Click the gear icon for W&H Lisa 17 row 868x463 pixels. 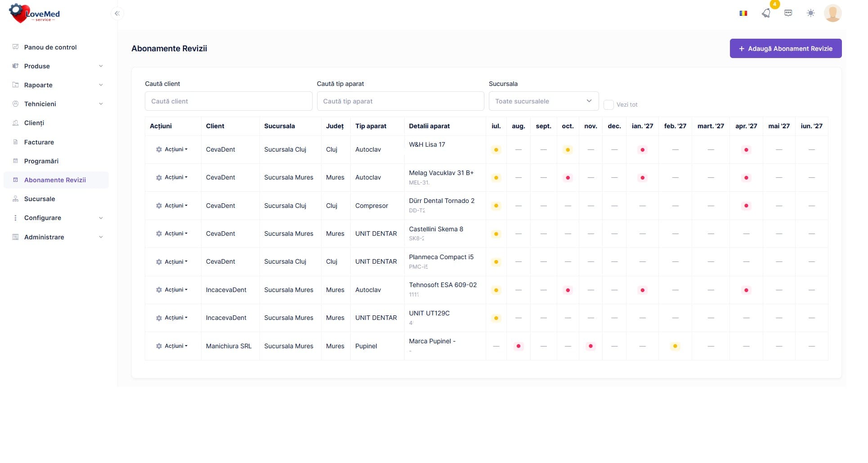(159, 149)
